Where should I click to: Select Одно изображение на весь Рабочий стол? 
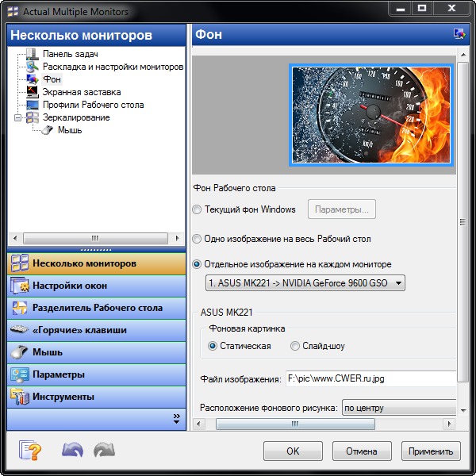198,239
